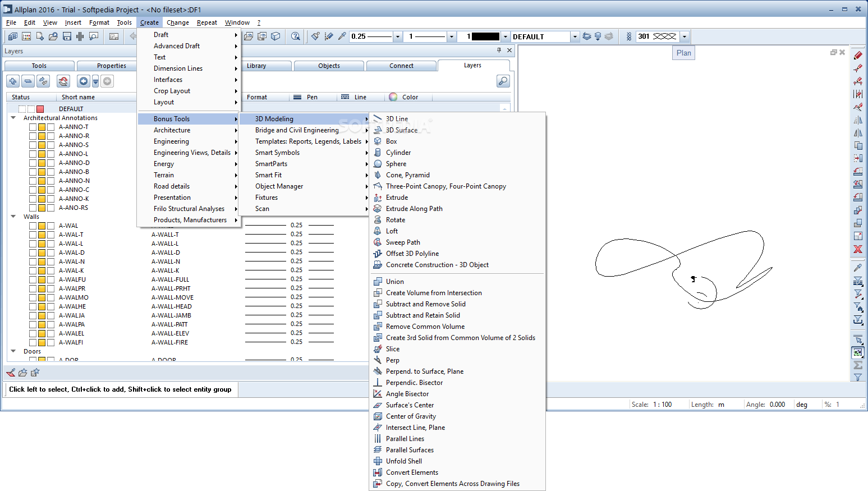Click the Color column header
Viewport: 868px width, 491px height.
(x=410, y=97)
